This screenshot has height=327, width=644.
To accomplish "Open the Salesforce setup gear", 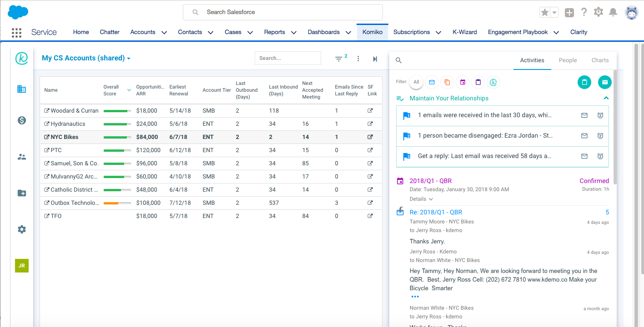I will (x=599, y=12).
